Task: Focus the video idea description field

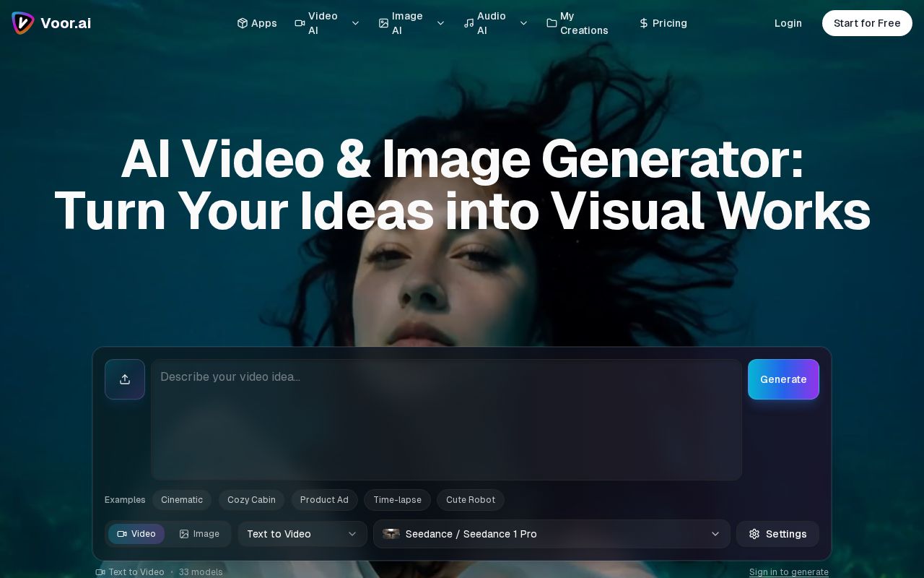Action: coord(446,420)
